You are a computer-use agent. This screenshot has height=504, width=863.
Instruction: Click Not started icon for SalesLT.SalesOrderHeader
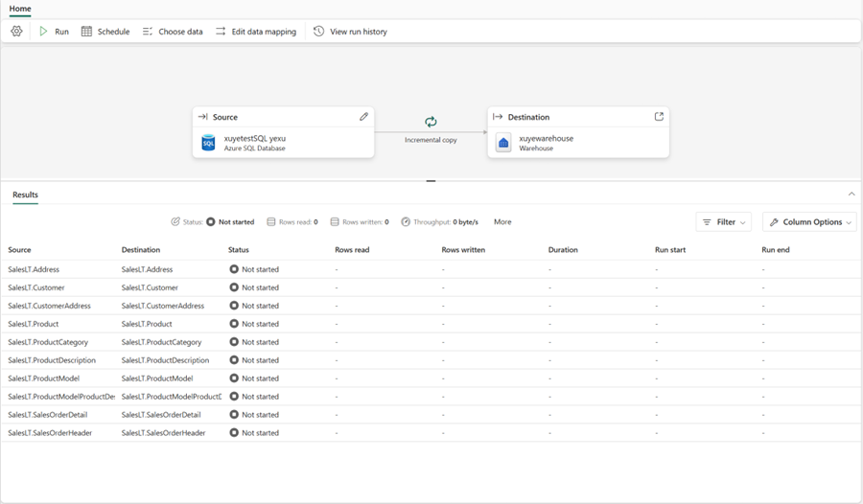click(234, 432)
